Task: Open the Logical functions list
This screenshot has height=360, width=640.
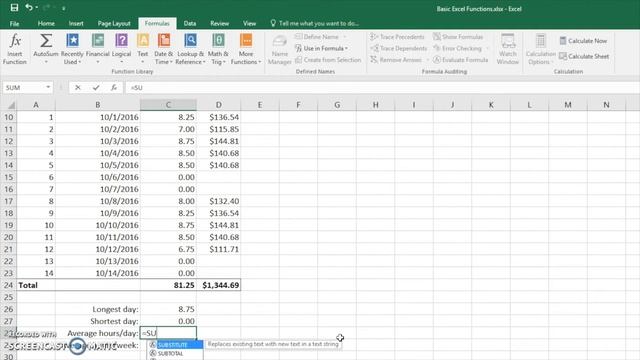Action: coord(121,49)
